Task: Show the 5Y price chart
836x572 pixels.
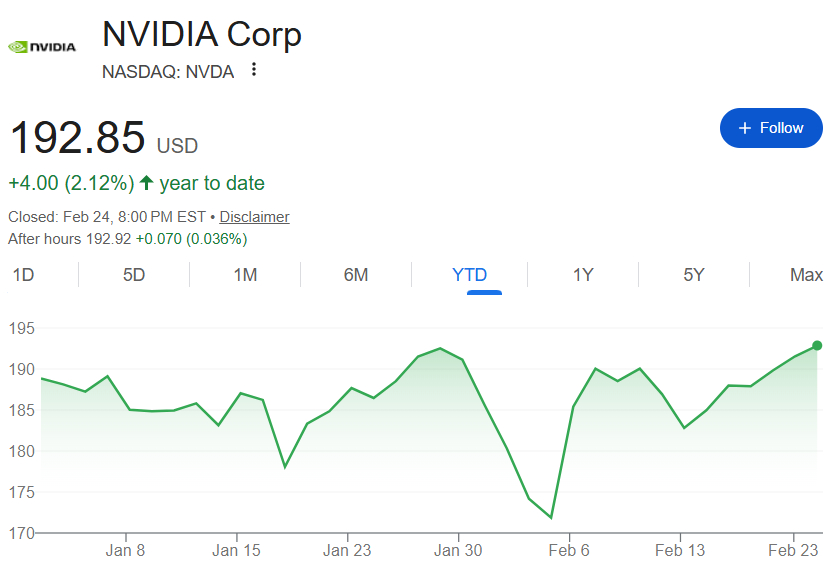Action: [694, 275]
